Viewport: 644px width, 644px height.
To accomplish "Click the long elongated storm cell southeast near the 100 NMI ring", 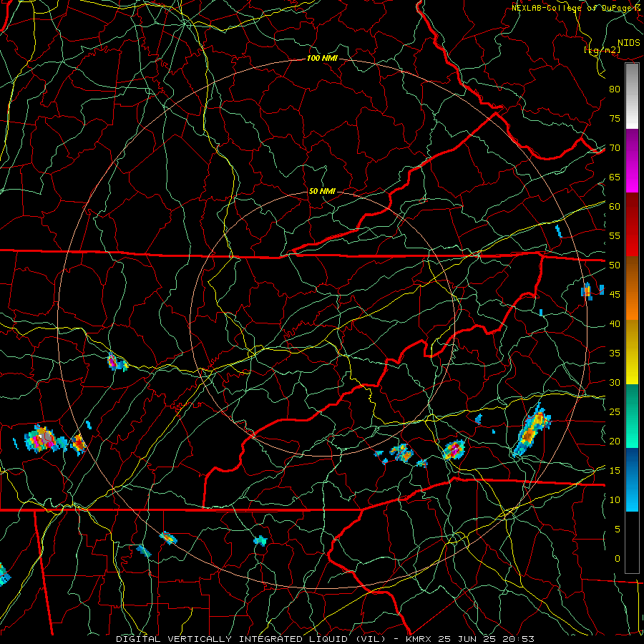I will [x=531, y=430].
